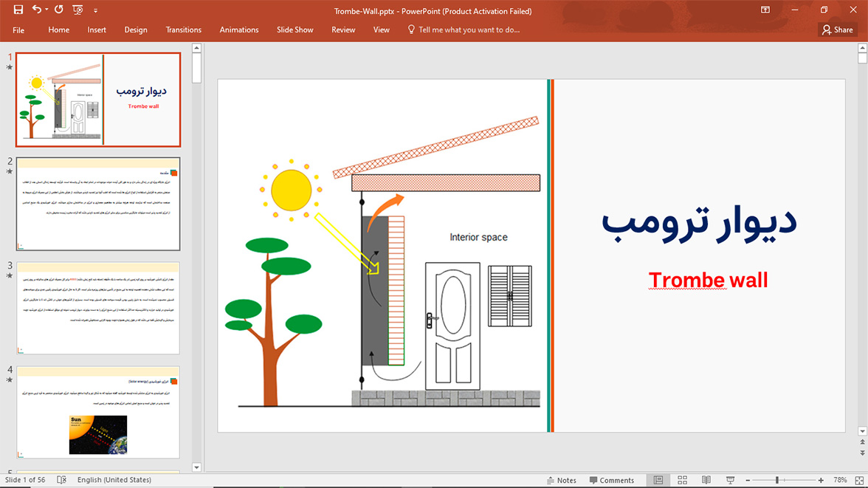Select slide 1 thumbnail in the panel

[x=98, y=100]
